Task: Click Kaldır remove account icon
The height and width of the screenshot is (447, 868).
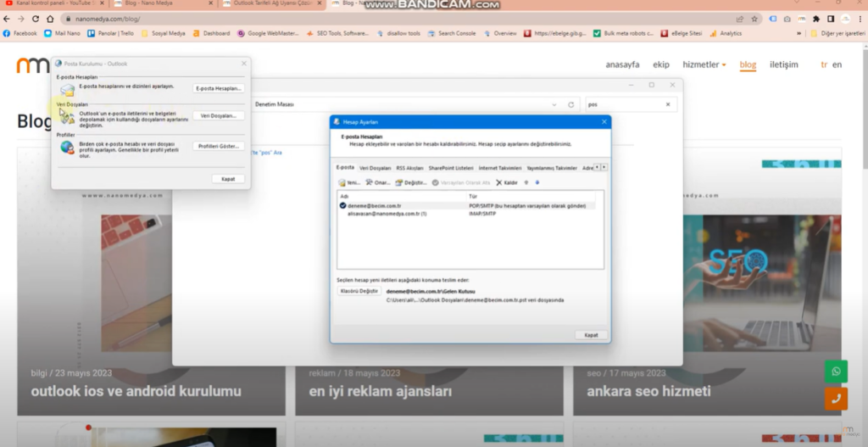Action: 507,182
